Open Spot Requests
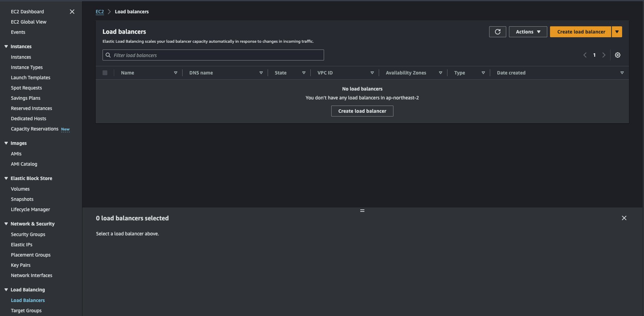This screenshot has width=644, height=316. [x=26, y=88]
